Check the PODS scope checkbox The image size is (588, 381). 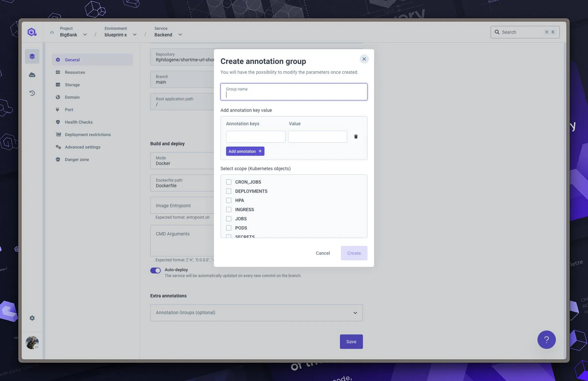click(229, 228)
